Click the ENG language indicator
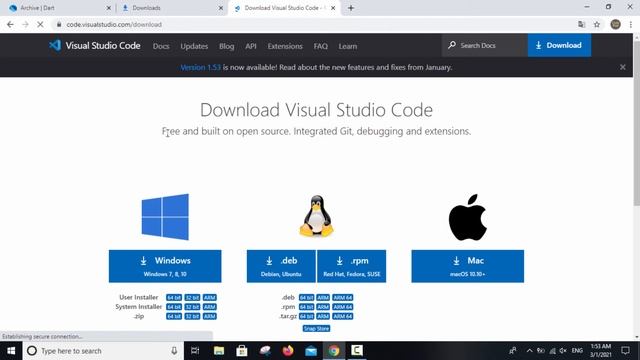640x360 pixels. tap(577, 351)
